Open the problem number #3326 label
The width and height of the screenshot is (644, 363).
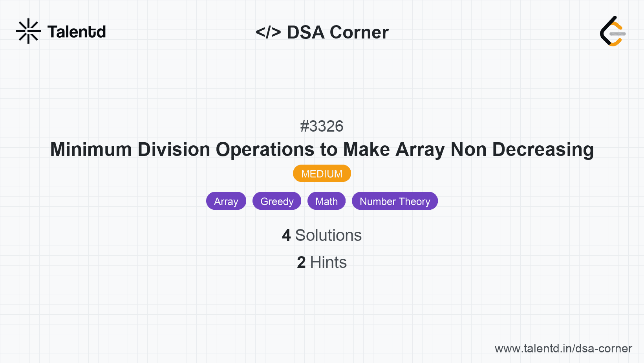point(322,126)
